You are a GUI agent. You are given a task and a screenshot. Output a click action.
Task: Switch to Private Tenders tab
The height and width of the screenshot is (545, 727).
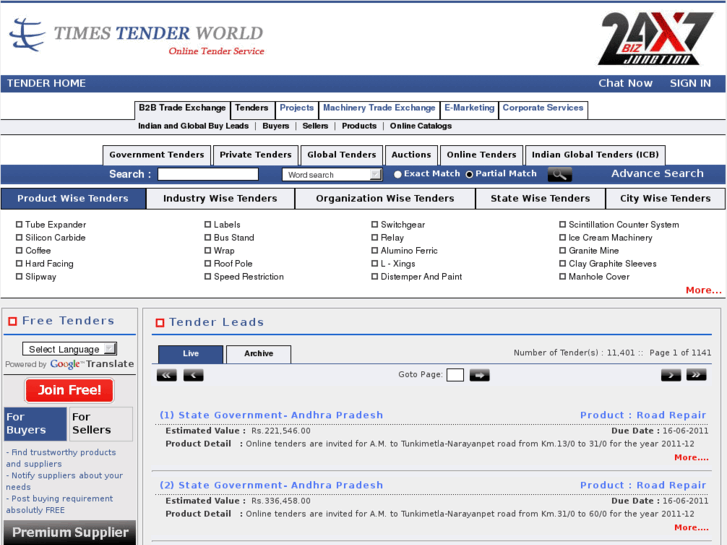(x=255, y=155)
